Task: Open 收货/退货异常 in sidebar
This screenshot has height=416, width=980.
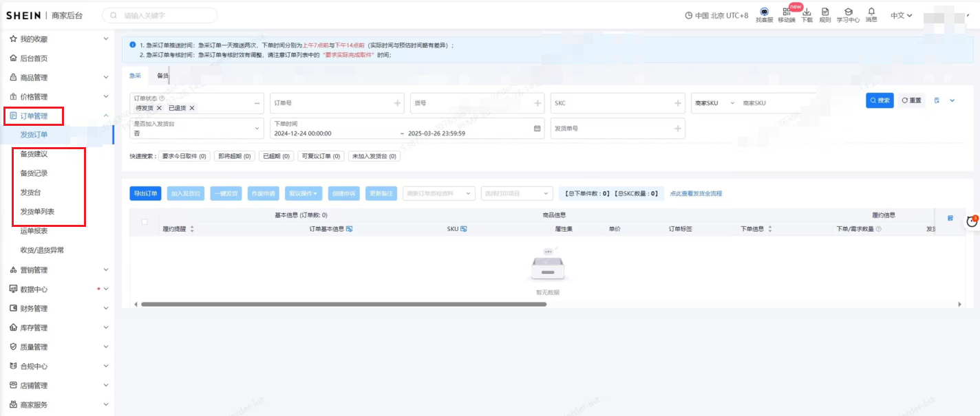Action: [42, 250]
